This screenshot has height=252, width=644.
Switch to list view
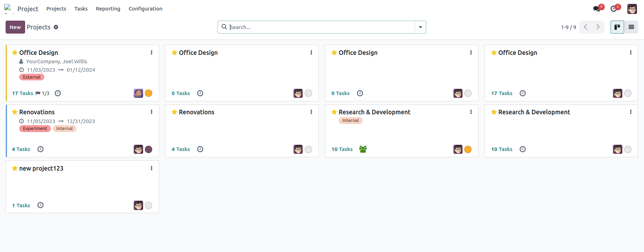(631, 27)
